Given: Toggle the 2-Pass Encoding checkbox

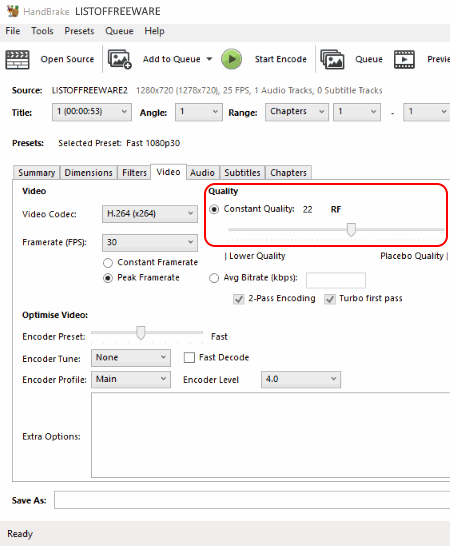Looking at the screenshot, I should click(239, 299).
